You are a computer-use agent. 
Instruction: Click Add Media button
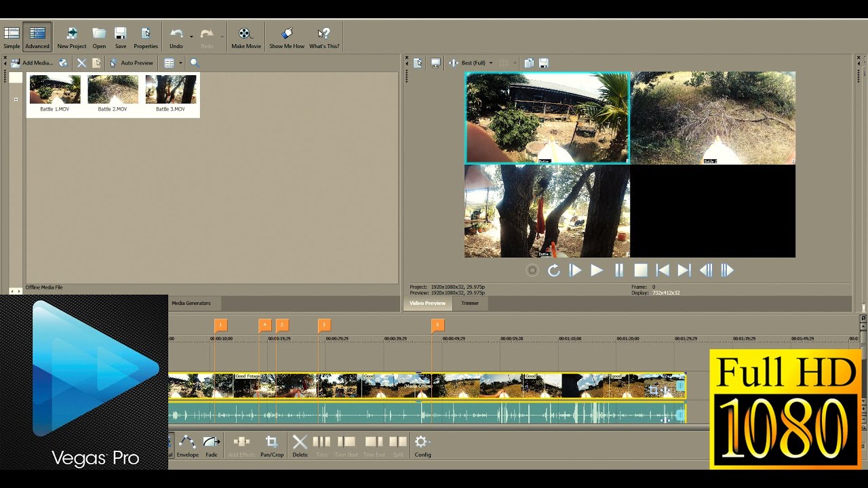pos(31,62)
